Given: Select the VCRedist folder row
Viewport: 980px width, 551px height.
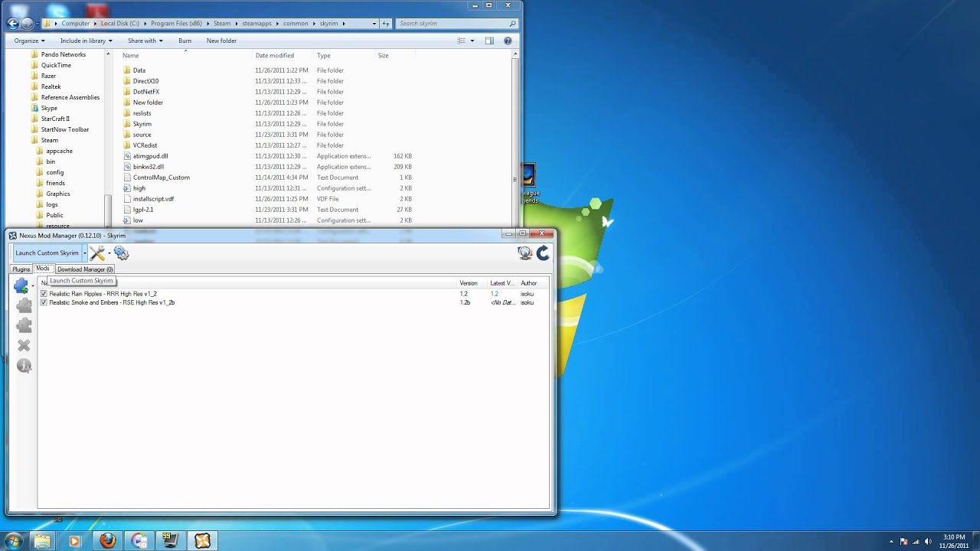Looking at the screenshot, I should [268, 145].
